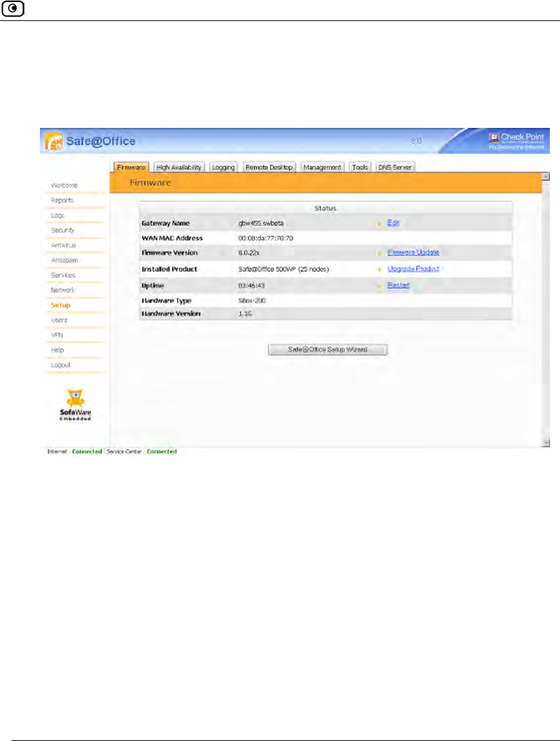This screenshot has width=560, height=741.
Task: Click the scrollbar up arrow
Action: pos(546,176)
